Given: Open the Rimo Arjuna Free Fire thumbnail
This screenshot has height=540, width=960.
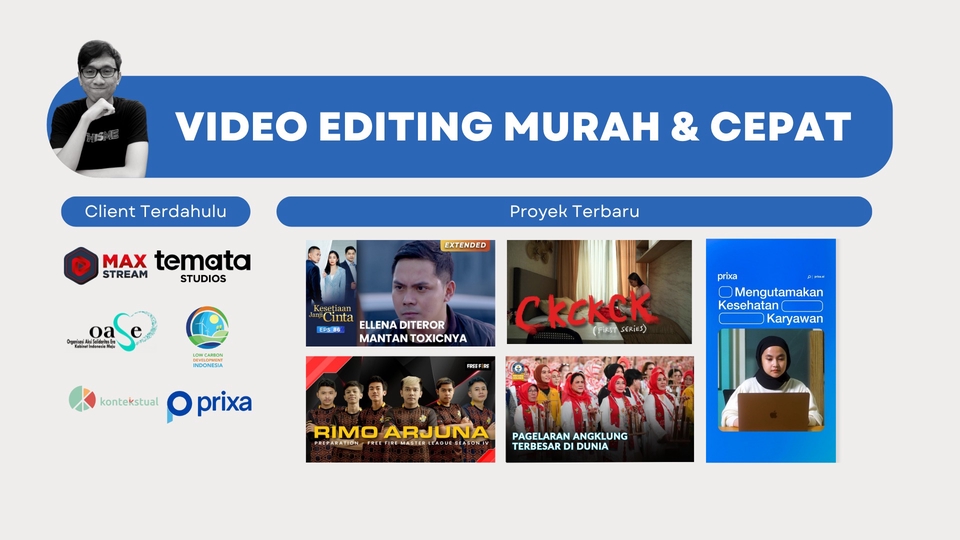Looking at the screenshot, I should click(x=400, y=409).
